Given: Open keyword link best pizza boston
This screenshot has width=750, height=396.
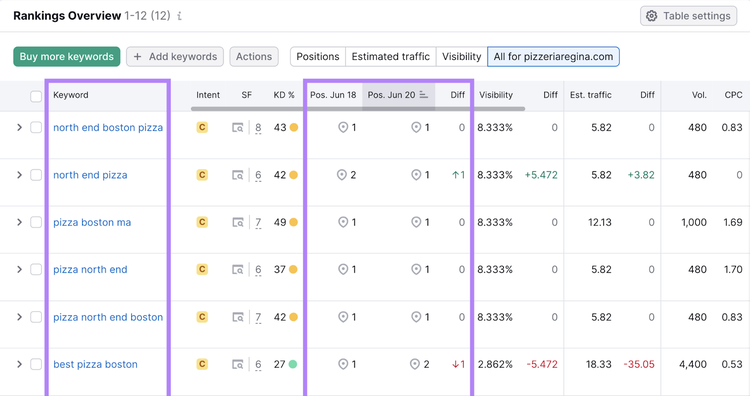Looking at the screenshot, I should [x=95, y=364].
